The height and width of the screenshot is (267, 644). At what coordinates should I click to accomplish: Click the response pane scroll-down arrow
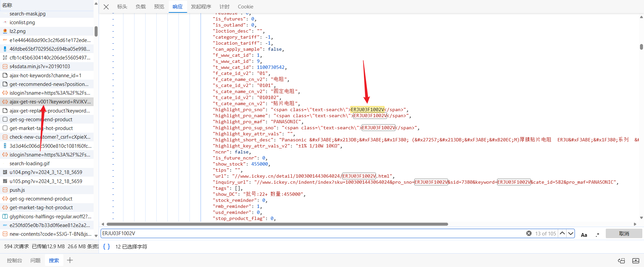641,218
